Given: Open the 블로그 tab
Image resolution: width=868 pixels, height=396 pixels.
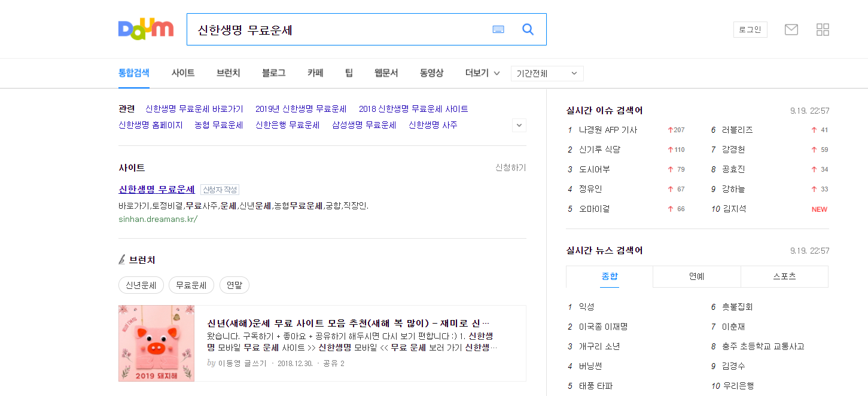Looking at the screenshot, I should point(274,73).
